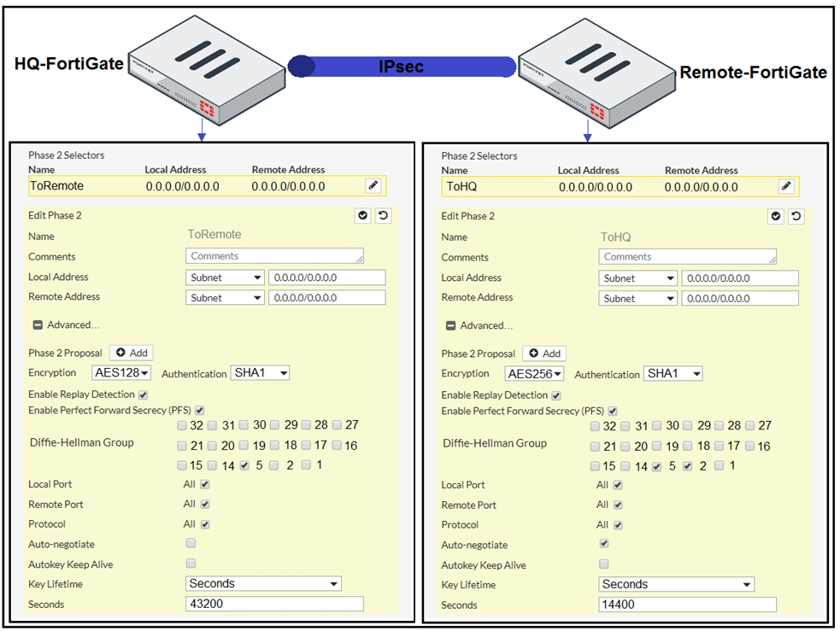
Task: Click the ToRemote Seconds field showing 43200
Action: click(274, 605)
